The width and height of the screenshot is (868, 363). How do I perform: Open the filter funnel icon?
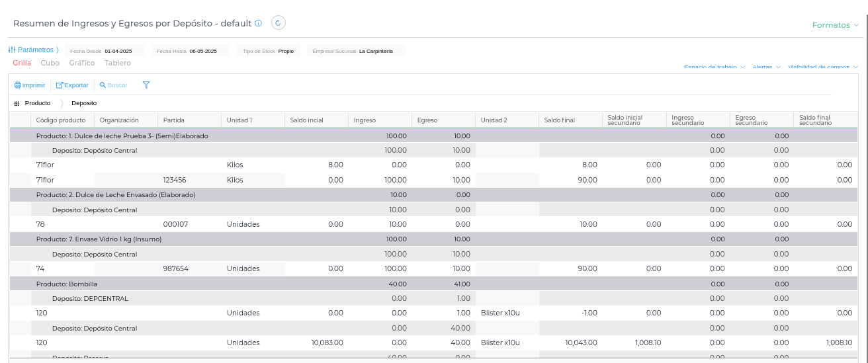146,85
